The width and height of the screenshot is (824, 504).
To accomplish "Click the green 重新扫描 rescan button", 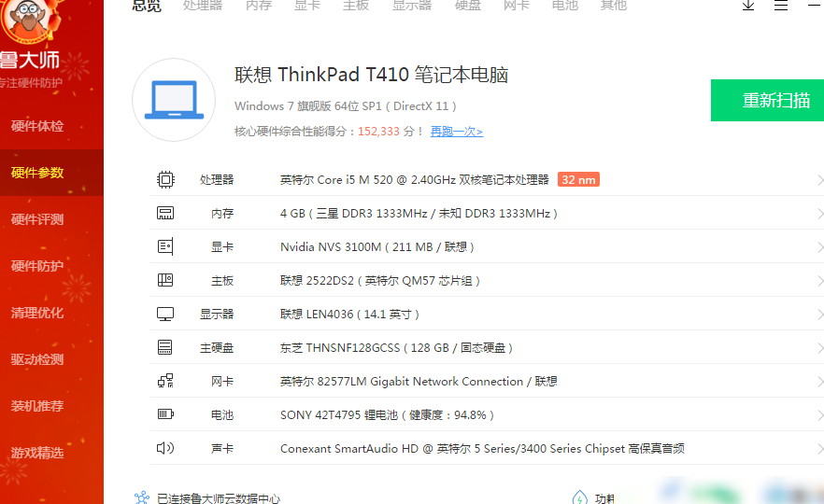I will coord(767,100).
